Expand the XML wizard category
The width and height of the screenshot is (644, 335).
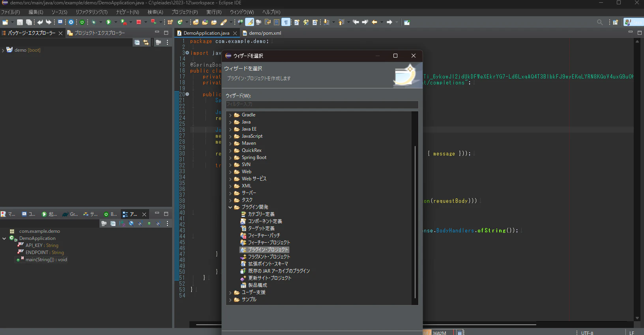(x=230, y=186)
